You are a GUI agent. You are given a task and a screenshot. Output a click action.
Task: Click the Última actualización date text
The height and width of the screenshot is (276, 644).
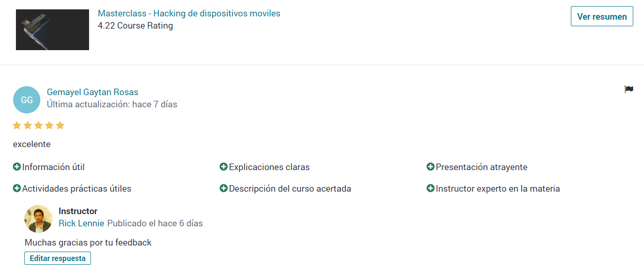tap(112, 104)
